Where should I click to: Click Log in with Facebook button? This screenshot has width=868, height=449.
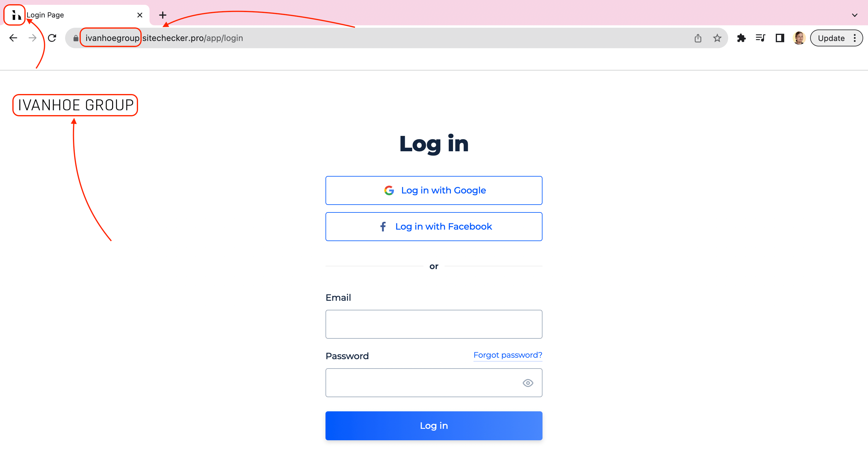click(434, 226)
